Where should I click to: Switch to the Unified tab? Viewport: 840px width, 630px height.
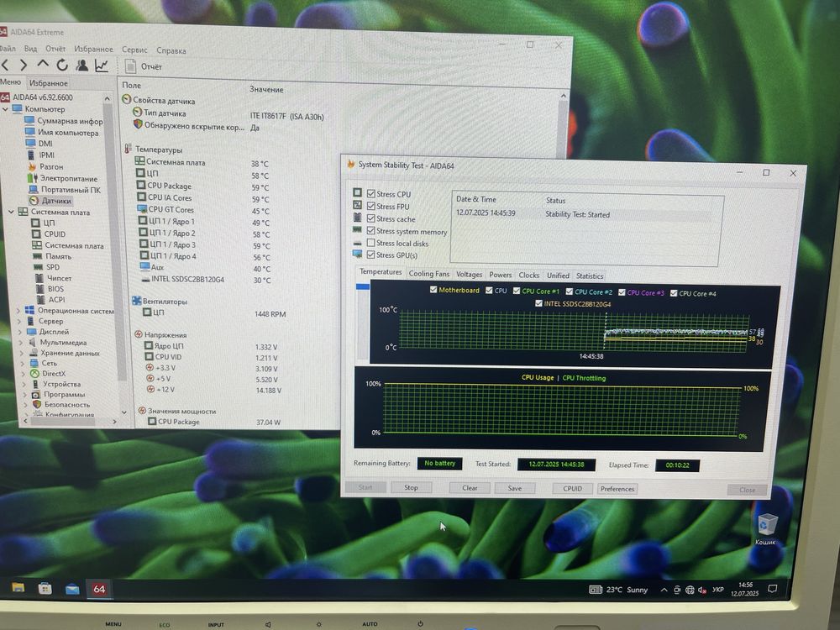coord(558,276)
